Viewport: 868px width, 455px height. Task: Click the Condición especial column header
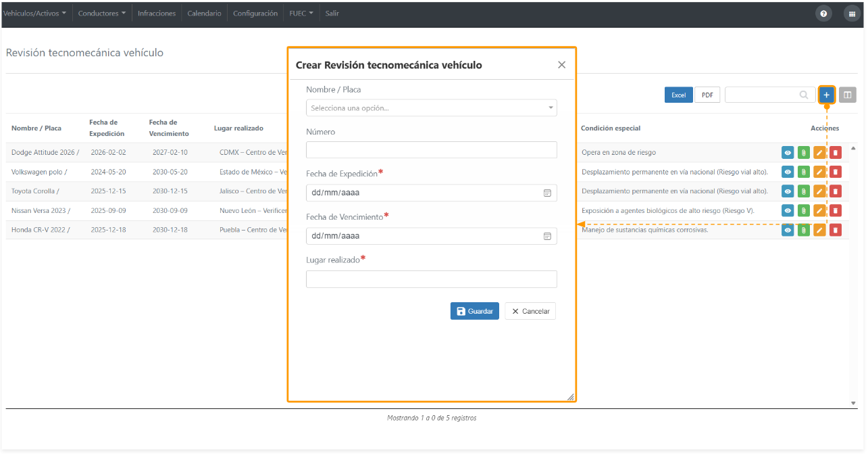[611, 128]
